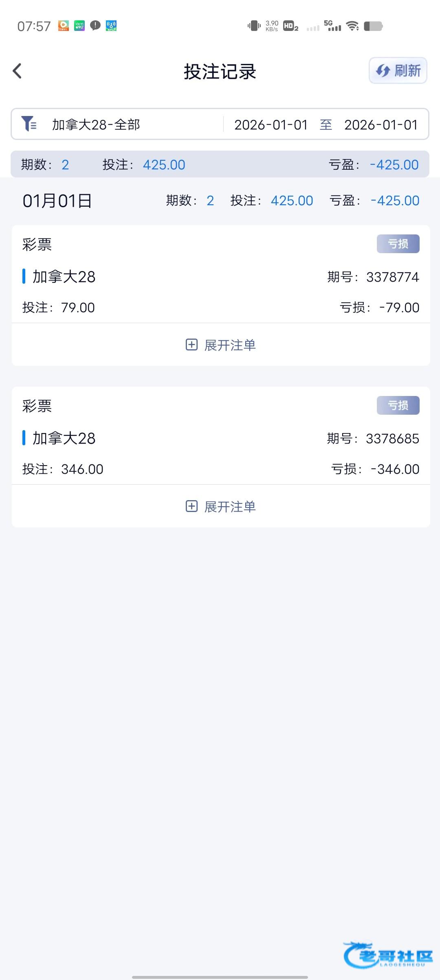
Task: Open the 加拿大28-全部 game filter dropdown
Action: click(96, 125)
